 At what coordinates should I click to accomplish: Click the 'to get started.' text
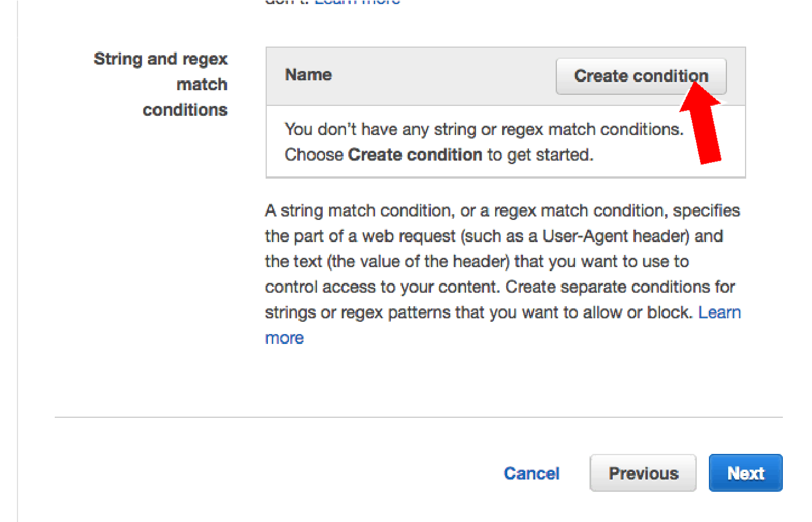(x=541, y=155)
